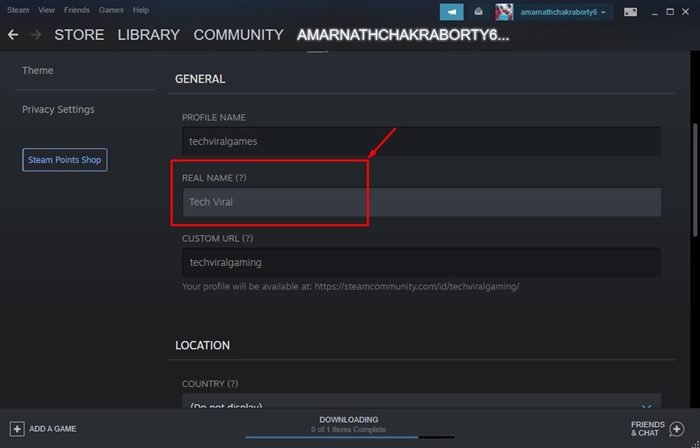Go back with the left arrow
This screenshot has width=700, height=448.
click(13, 35)
